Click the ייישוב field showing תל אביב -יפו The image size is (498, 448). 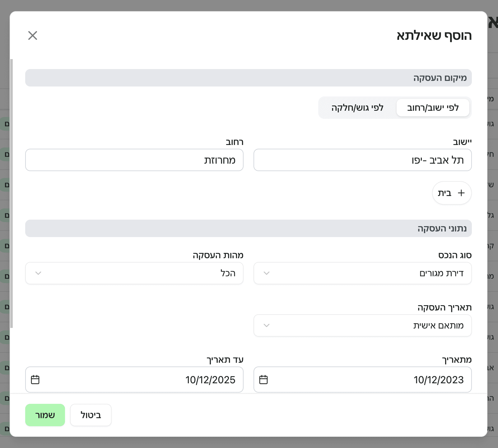coord(362,160)
